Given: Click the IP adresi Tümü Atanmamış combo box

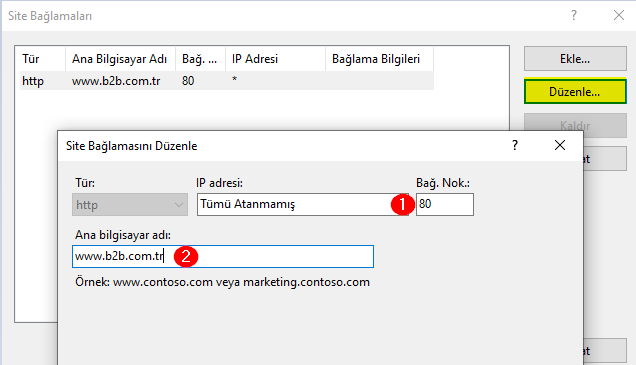Looking at the screenshot, I should [303, 204].
